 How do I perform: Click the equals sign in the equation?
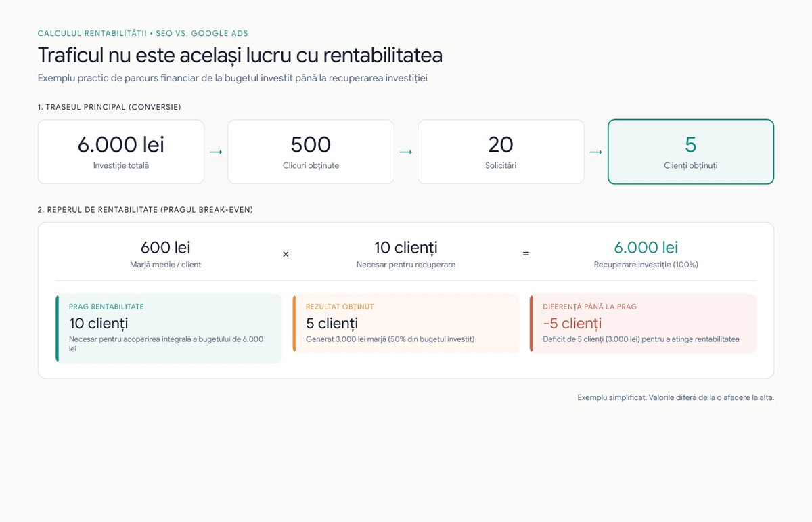tap(526, 254)
